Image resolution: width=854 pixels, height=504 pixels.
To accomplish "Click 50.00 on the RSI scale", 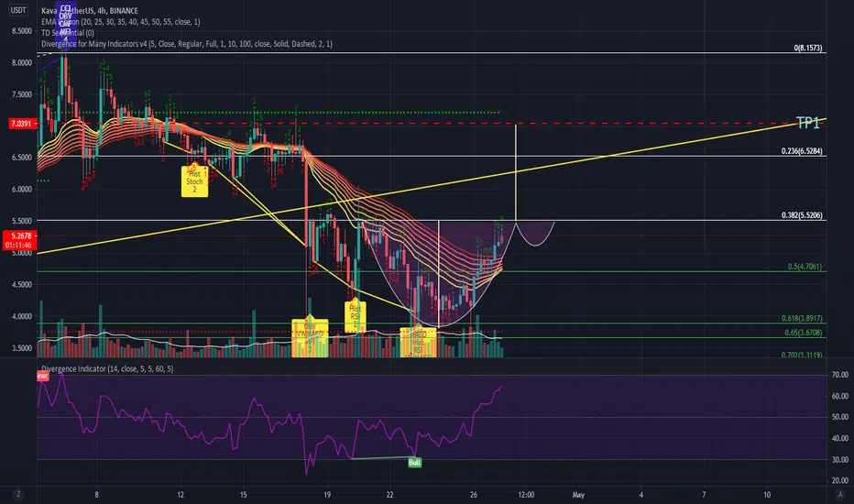I will pyautogui.click(x=840, y=417).
